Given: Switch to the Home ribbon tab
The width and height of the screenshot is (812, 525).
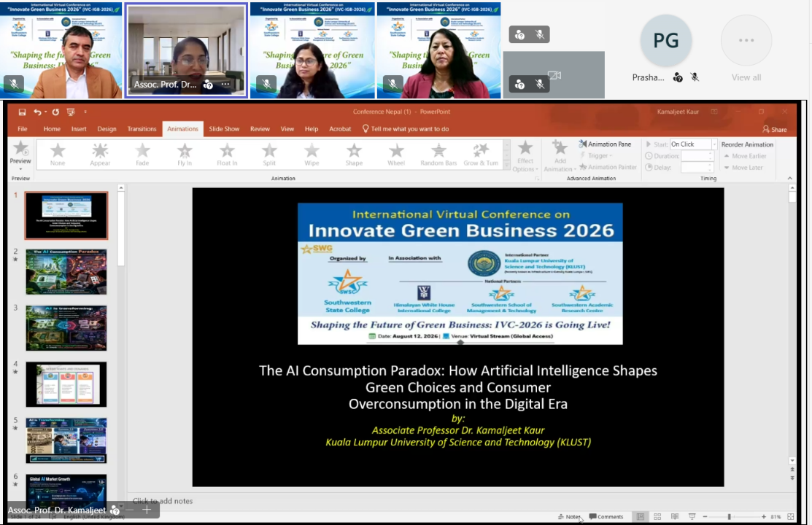Looking at the screenshot, I should coord(52,129).
